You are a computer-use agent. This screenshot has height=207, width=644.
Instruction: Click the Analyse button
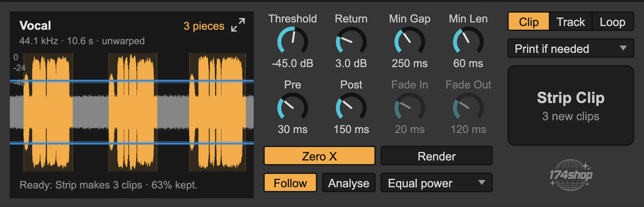349,183
